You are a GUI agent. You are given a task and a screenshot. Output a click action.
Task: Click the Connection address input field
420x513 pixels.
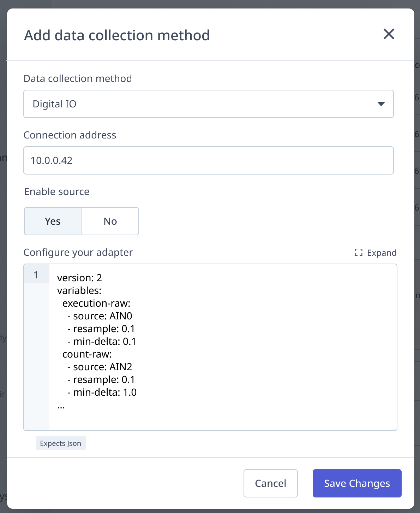(208, 160)
